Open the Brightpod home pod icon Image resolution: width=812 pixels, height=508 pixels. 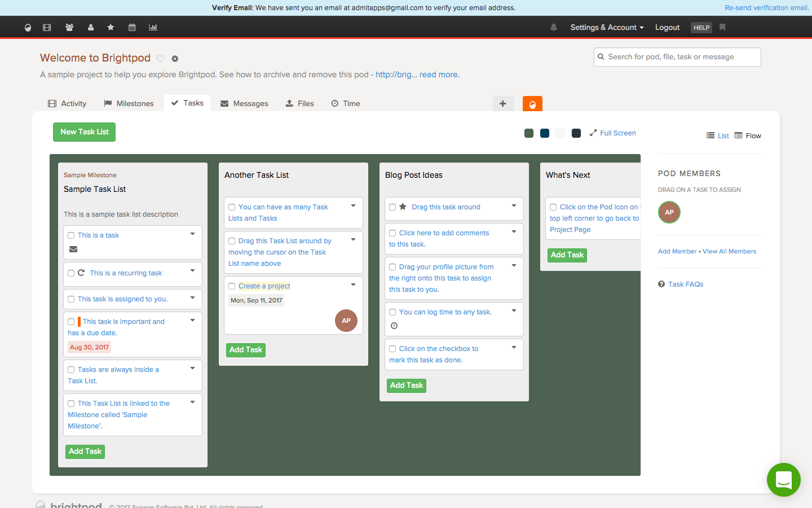(x=28, y=28)
